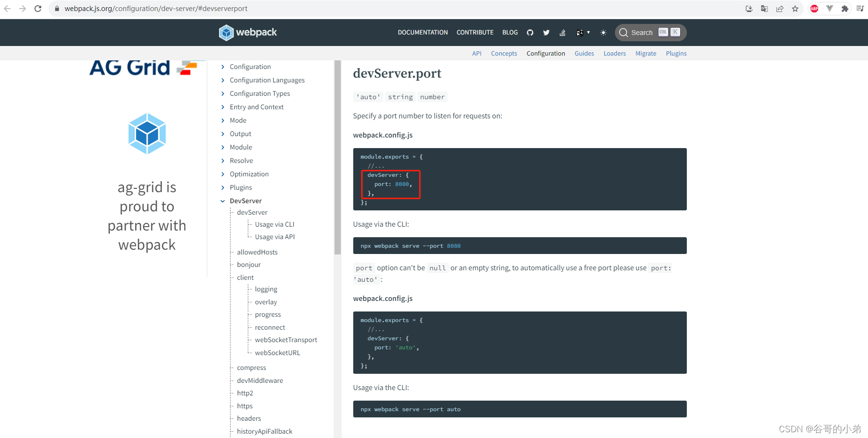Open webpack Stack Overflow icon
The height and width of the screenshot is (438, 868).
coord(563,33)
